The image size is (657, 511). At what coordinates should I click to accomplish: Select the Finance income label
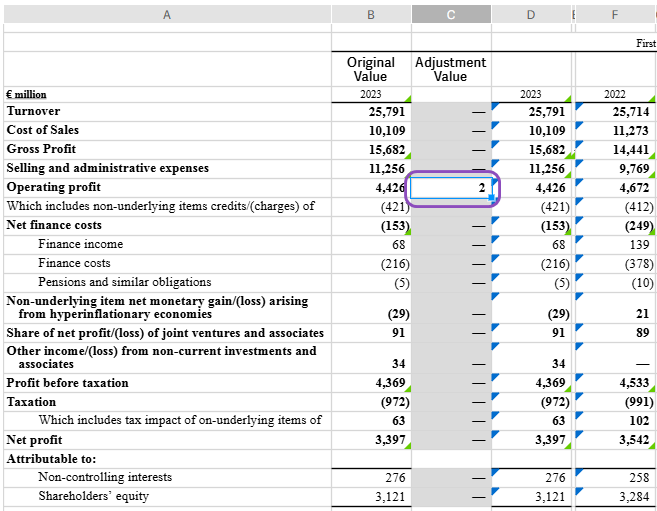point(80,244)
